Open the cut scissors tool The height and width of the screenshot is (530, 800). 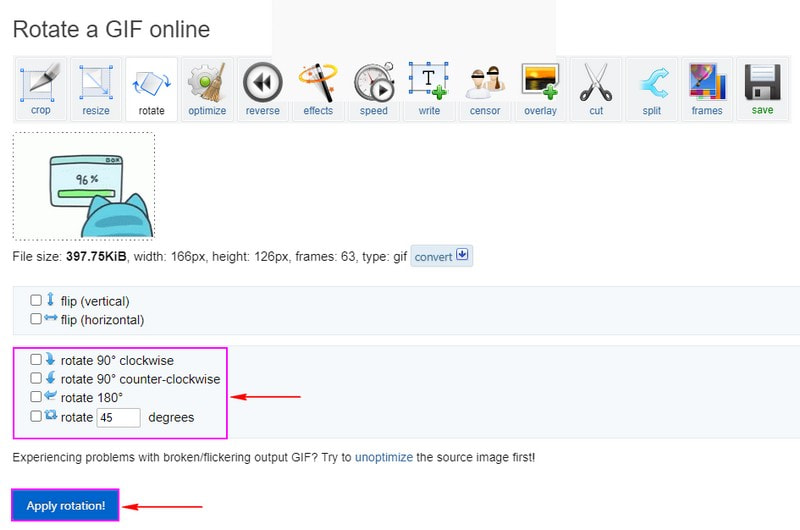(x=596, y=88)
